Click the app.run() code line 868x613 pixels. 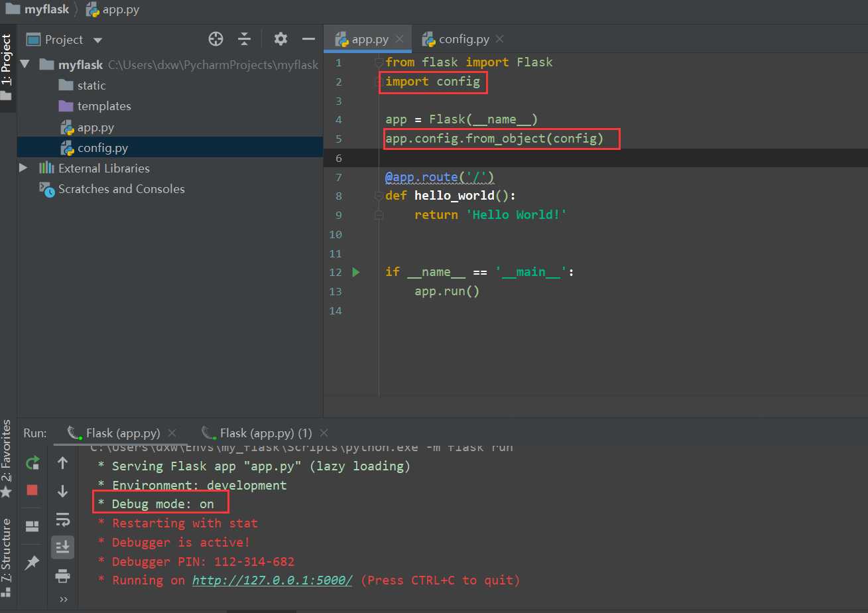[447, 291]
